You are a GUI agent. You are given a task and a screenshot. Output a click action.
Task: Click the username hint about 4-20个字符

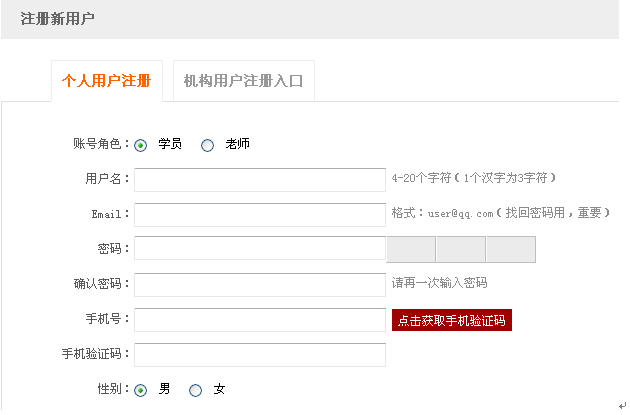coord(473,178)
